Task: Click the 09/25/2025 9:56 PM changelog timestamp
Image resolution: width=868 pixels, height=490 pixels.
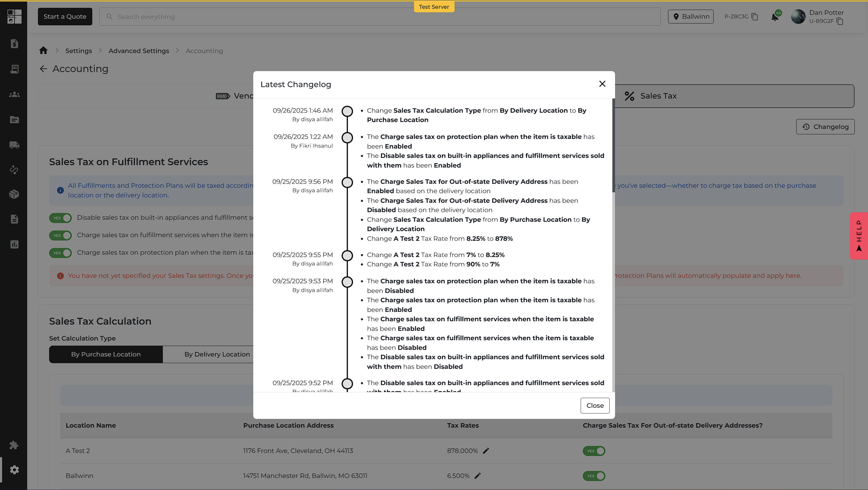Action: [x=303, y=181]
